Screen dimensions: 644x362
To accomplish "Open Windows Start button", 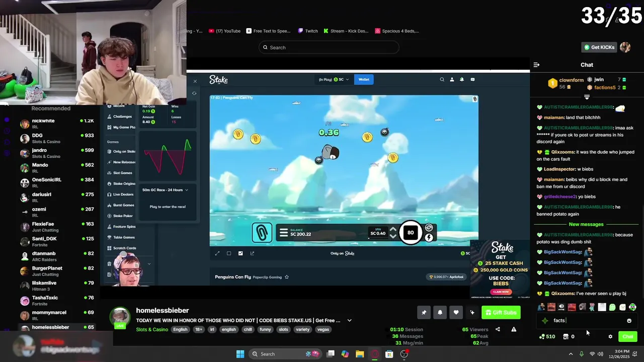I will pos(240,354).
